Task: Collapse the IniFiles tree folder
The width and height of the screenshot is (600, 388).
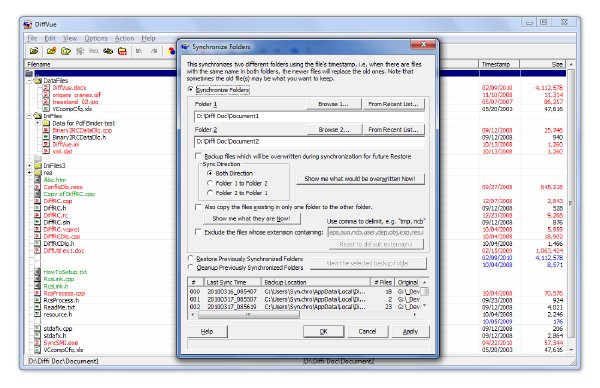Action: click(x=29, y=116)
